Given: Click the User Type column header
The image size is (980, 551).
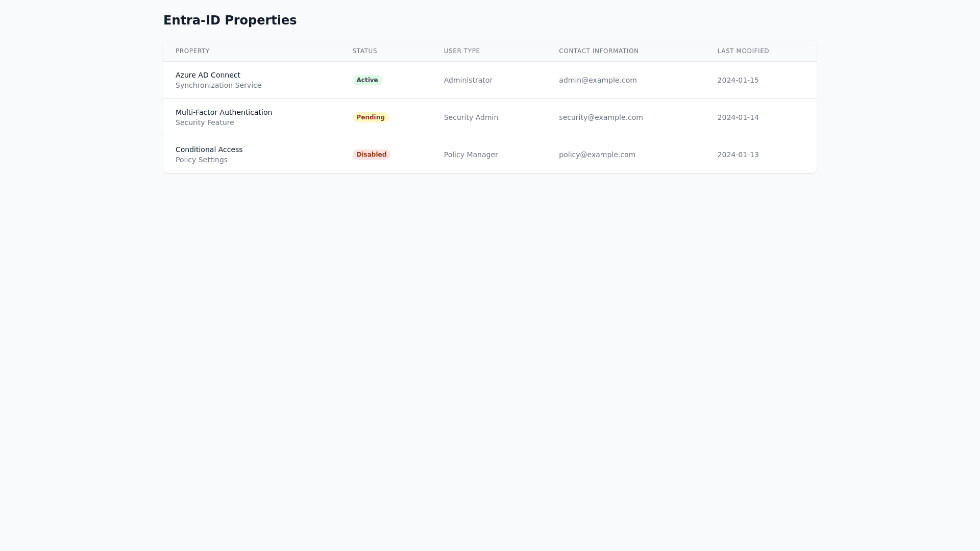Looking at the screenshot, I should tap(461, 51).
